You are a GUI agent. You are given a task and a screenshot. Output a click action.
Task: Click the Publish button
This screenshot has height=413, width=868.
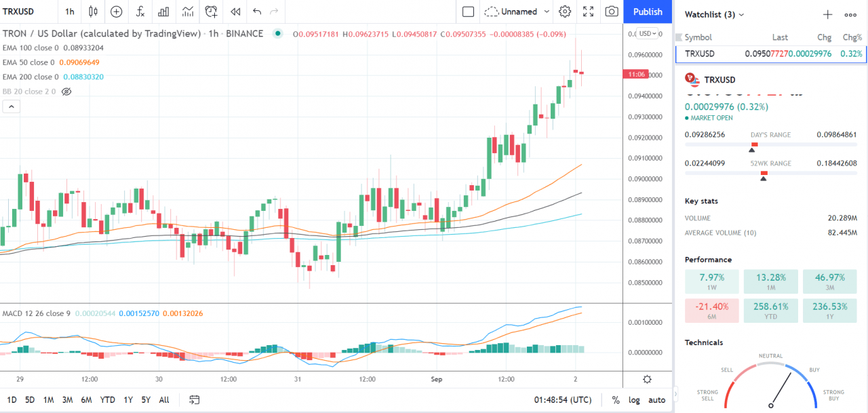(x=647, y=12)
